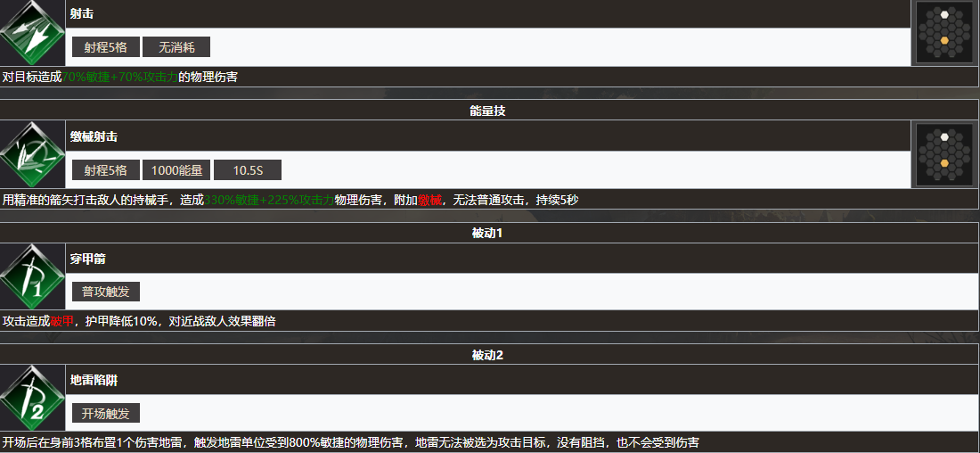Click the 射击 skill name
980x453 pixels.
[x=83, y=13]
